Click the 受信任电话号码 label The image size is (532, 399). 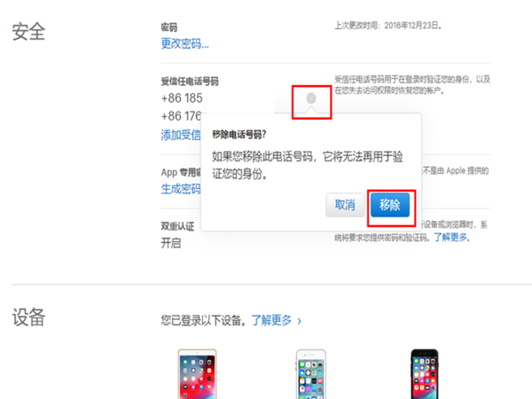[190, 82]
